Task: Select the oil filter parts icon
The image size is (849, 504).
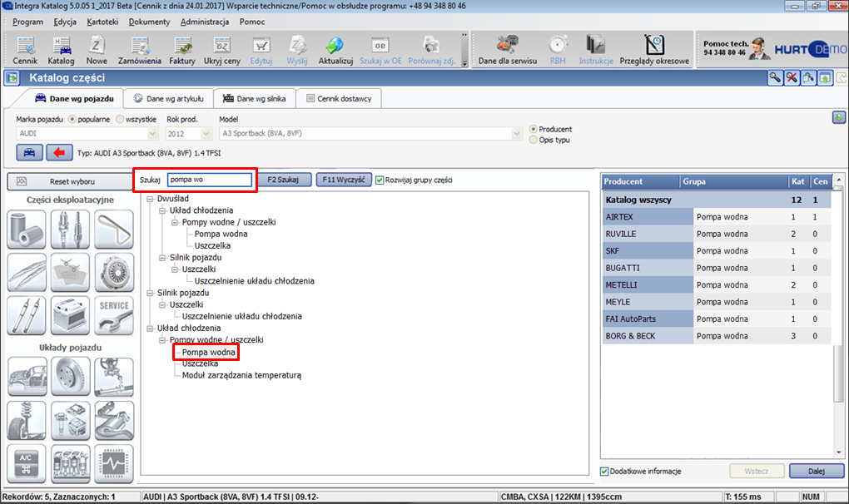Action: pyautogui.click(x=27, y=229)
